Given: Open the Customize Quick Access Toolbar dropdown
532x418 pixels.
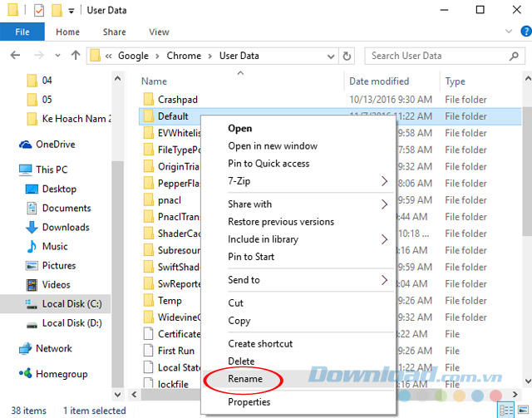Looking at the screenshot, I should coord(71,11).
